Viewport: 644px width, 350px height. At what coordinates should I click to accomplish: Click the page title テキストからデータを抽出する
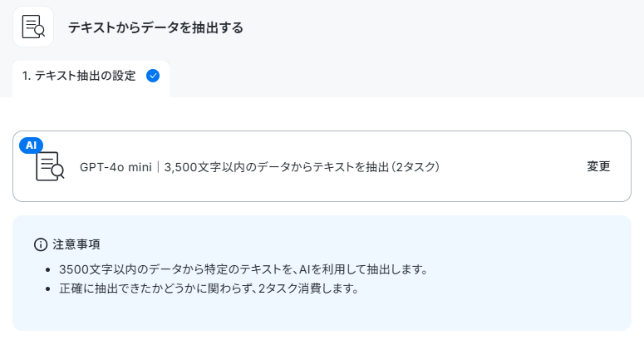click(x=155, y=27)
